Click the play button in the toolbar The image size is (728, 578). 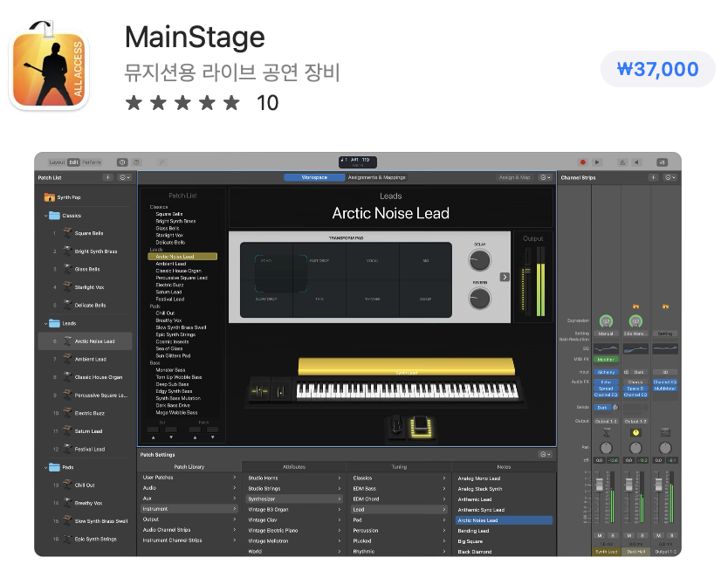pyautogui.click(x=597, y=162)
